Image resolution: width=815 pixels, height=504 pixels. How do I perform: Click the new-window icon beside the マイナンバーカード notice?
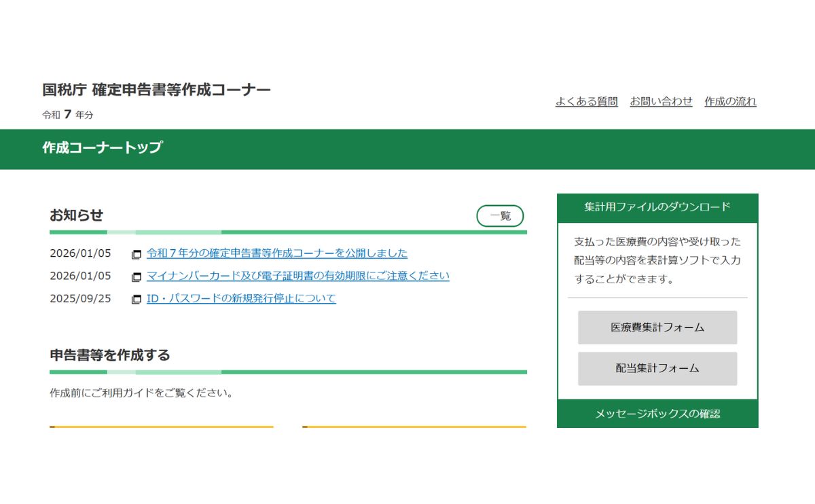pos(137,276)
